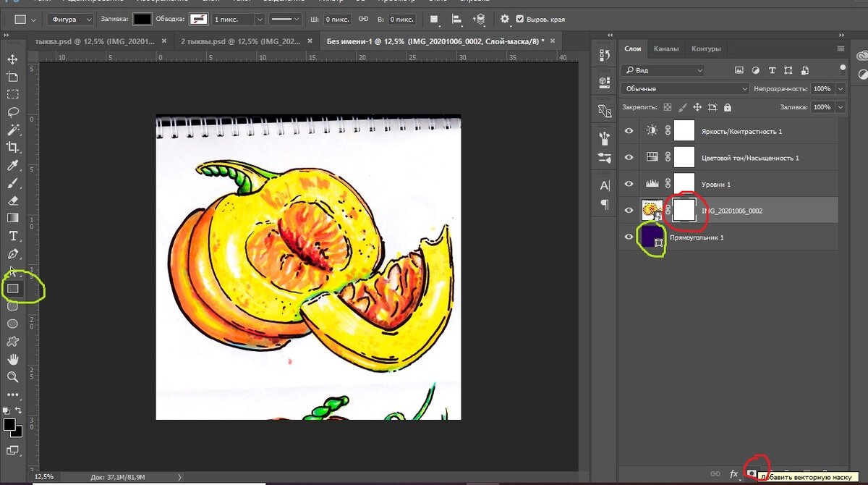Image resolution: width=868 pixels, height=485 pixels.
Task: Select the Hand tool
Action: pos(12,359)
